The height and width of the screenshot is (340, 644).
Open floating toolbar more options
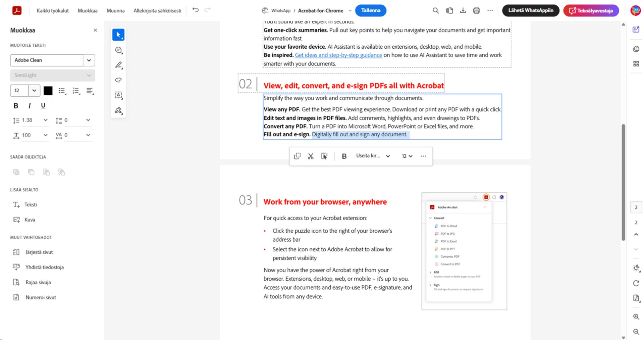[423, 156]
